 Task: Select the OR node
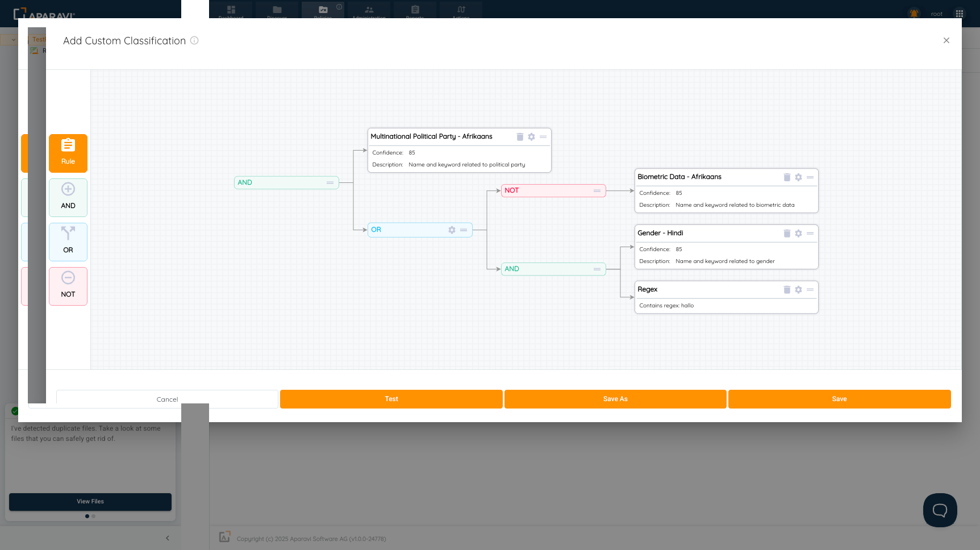pyautogui.click(x=420, y=230)
